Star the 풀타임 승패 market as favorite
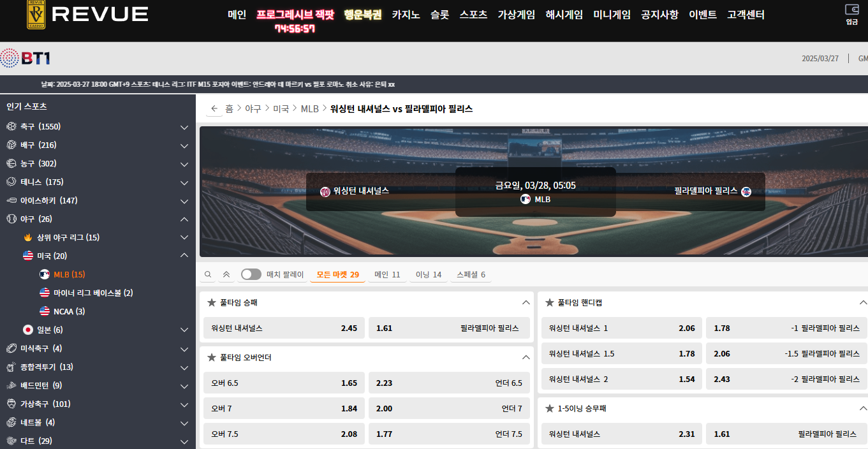Viewport: 868px width, 449px height. pos(211,303)
